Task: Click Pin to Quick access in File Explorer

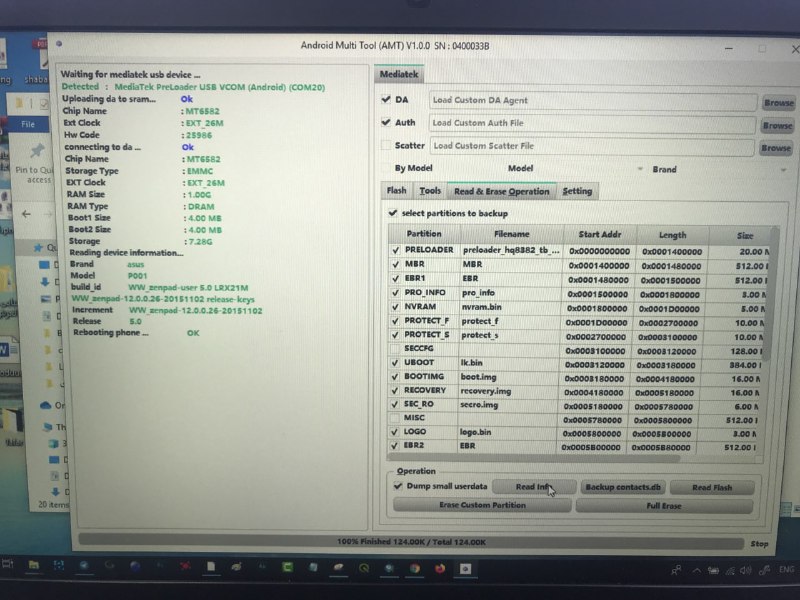Action: point(36,163)
